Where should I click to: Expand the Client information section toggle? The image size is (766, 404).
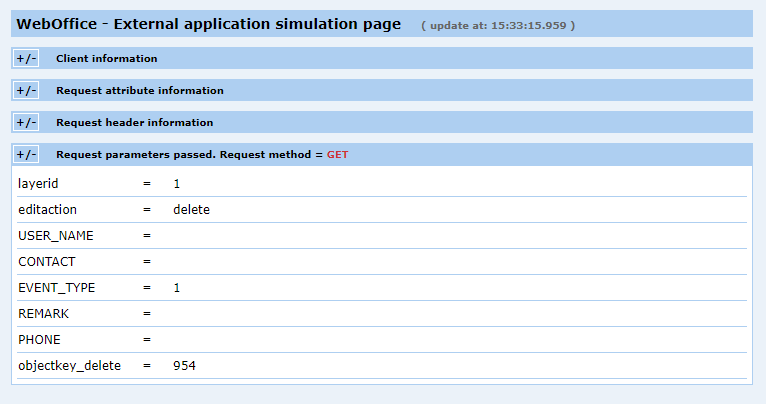pyautogui.click(x=26, y=59)
